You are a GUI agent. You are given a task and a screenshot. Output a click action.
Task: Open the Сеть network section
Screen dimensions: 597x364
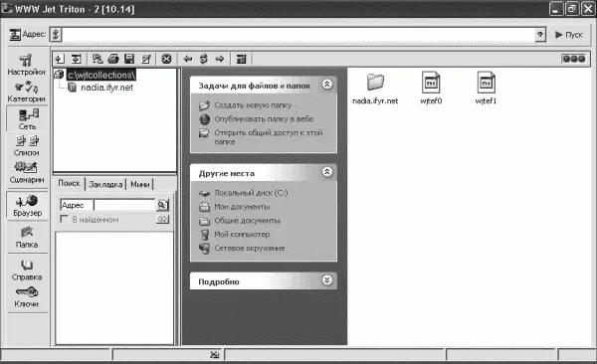[x=27, y=119]
